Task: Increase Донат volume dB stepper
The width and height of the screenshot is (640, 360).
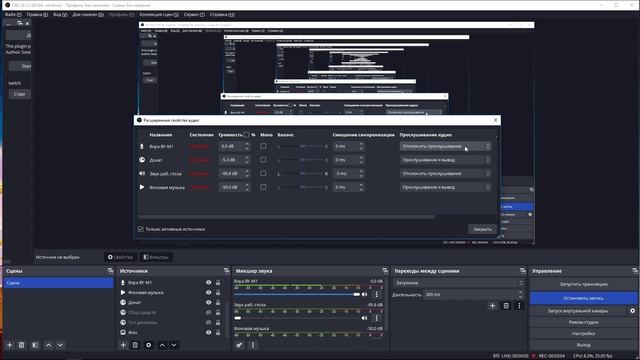Action: [247, 158]
